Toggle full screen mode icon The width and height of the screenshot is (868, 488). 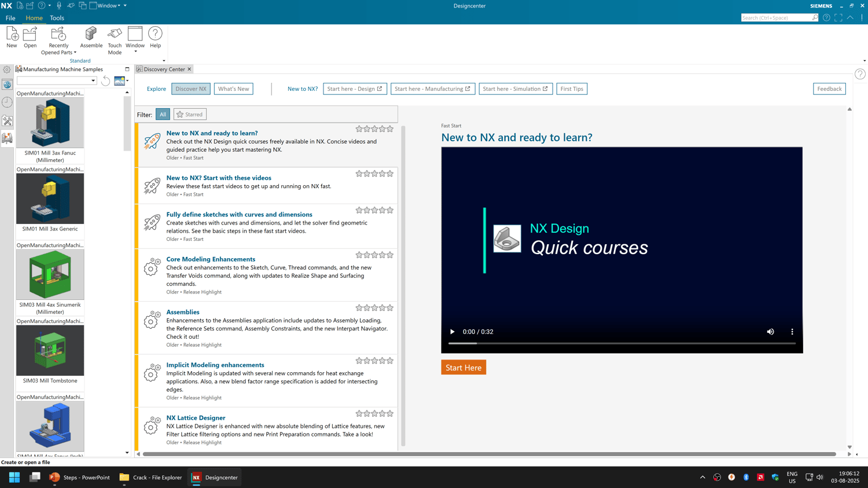[838, 18]
